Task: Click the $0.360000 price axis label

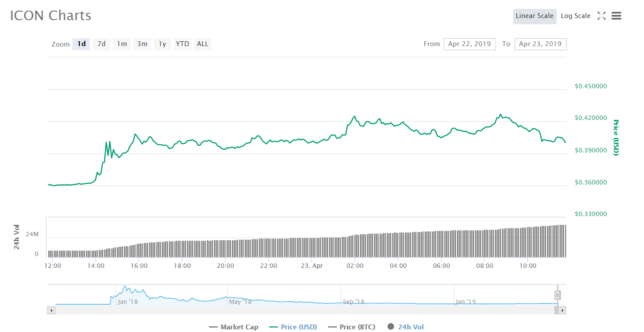Action: coord(591,182)
